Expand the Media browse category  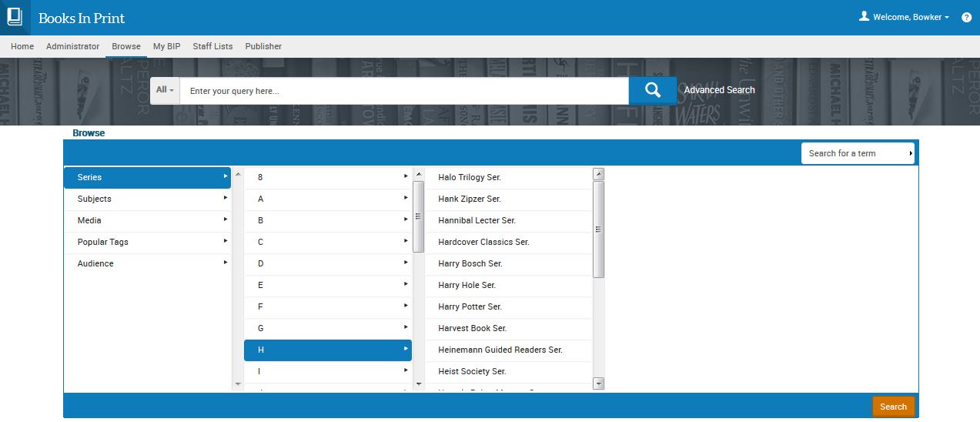(x=147, y=220)
